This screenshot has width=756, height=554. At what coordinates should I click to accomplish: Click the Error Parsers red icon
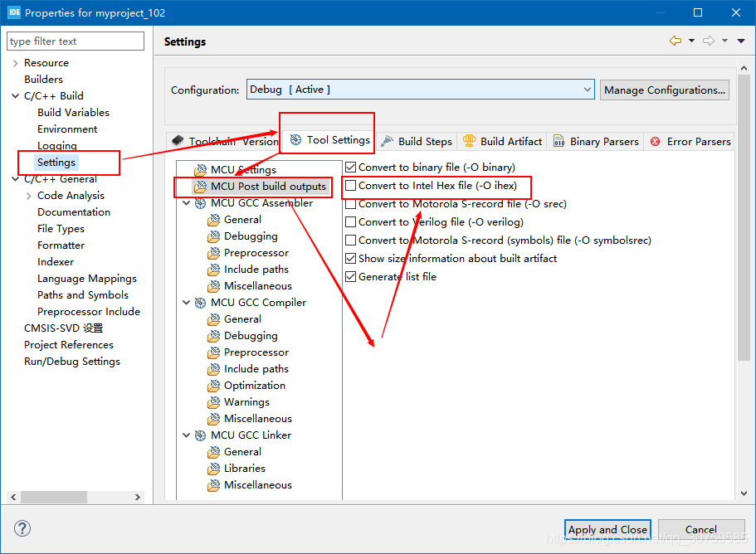[656, 142]
